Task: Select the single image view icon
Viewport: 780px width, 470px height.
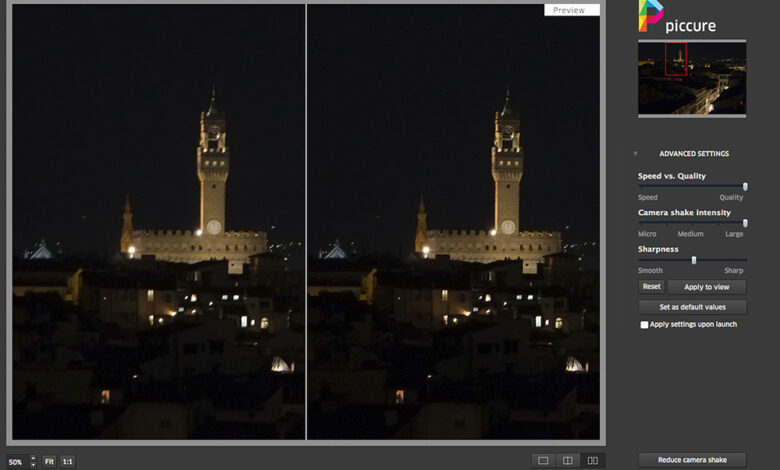Action: coord(543,461)
